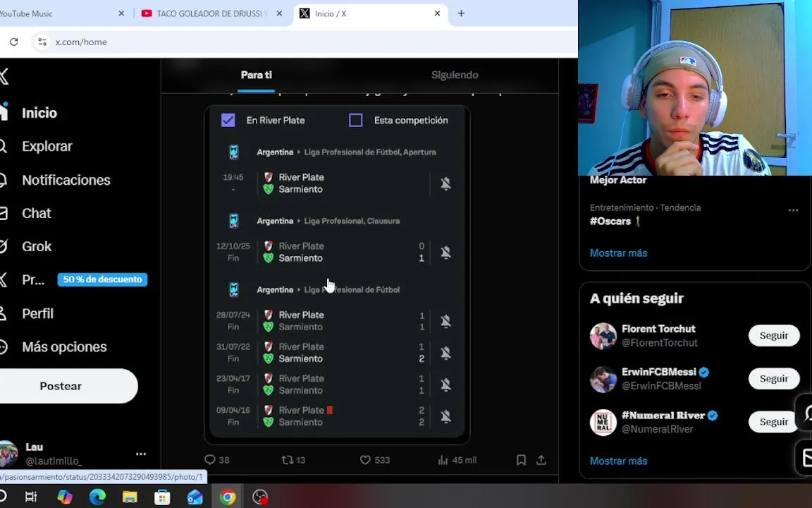Bookmark the post
Viewport: 812px width, 508px height.
(521, 460)
